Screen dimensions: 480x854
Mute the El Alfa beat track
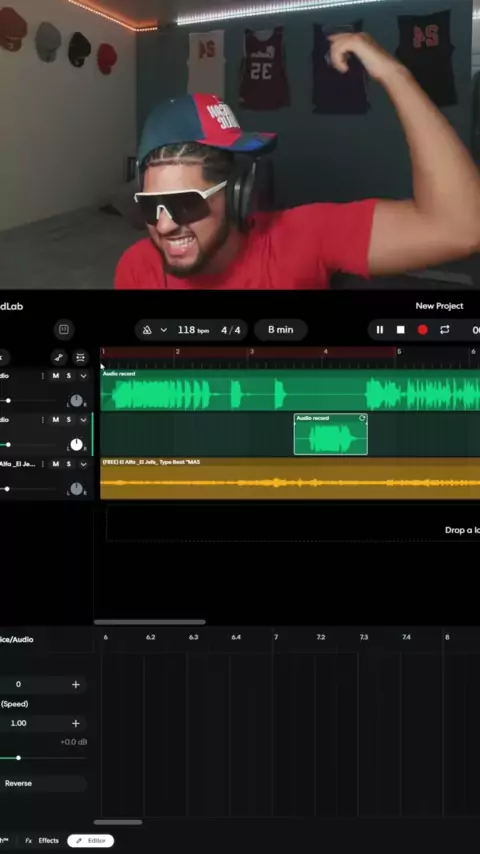pos(56,464)
